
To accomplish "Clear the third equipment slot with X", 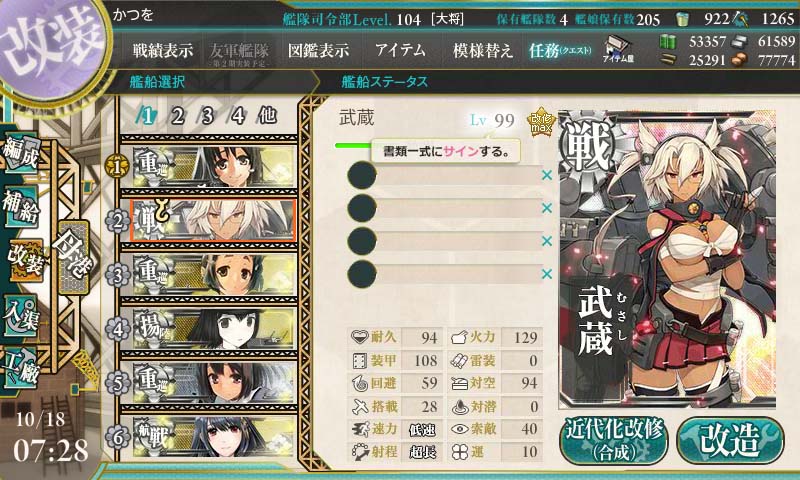I will pyautogui.click(x=547, y=241).
